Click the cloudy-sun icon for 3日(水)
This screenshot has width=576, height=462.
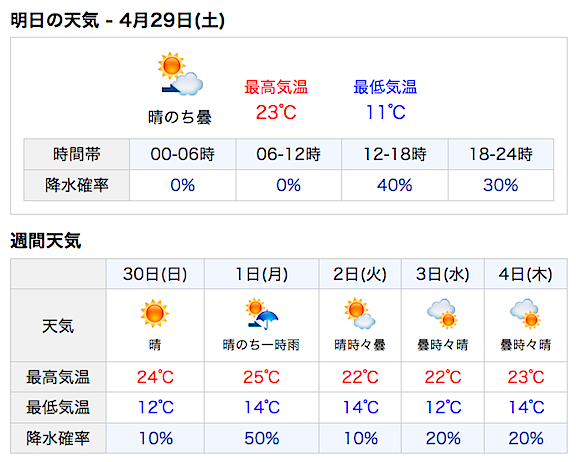coord(442,313)
